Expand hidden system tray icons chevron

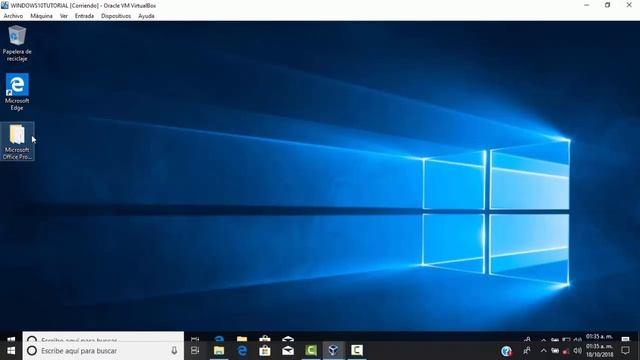544,351
